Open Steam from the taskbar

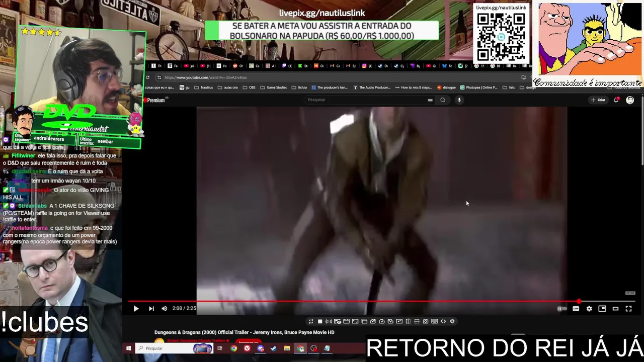[273, 348]
